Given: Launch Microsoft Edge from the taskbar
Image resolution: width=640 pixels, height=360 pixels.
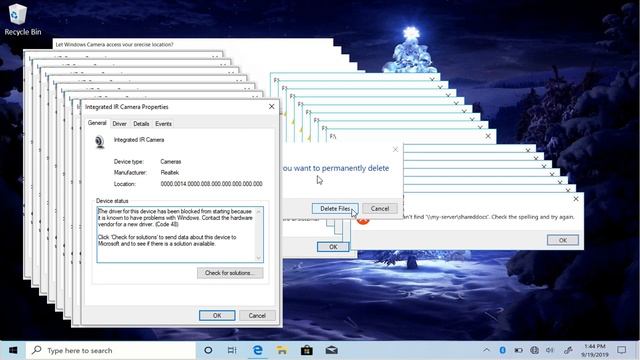Looking at the screenshot, I should click(258, 350).
